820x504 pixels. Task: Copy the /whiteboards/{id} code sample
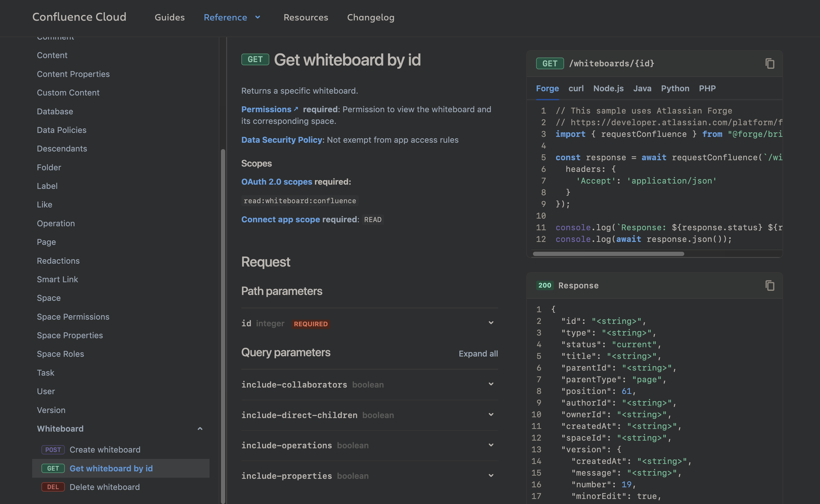click(769, 63)
